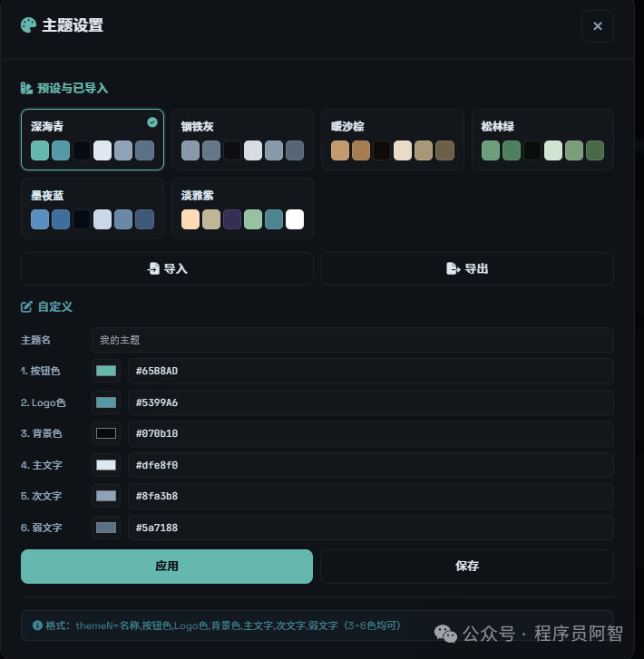Click the 6. 弱文字 label
Viewport: 644px width, 659px height.
pos(41,528)
